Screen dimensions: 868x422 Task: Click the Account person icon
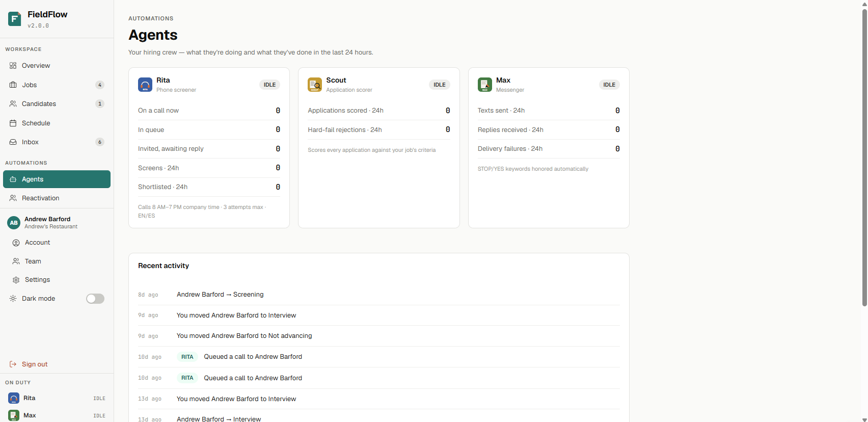pos(16,243)
